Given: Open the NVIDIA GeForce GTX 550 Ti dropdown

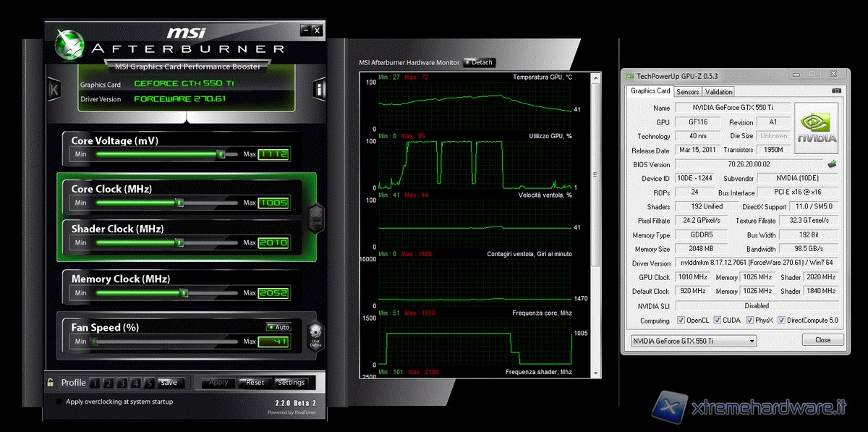Looking at the screenshot, I should [x=692, y=341].
